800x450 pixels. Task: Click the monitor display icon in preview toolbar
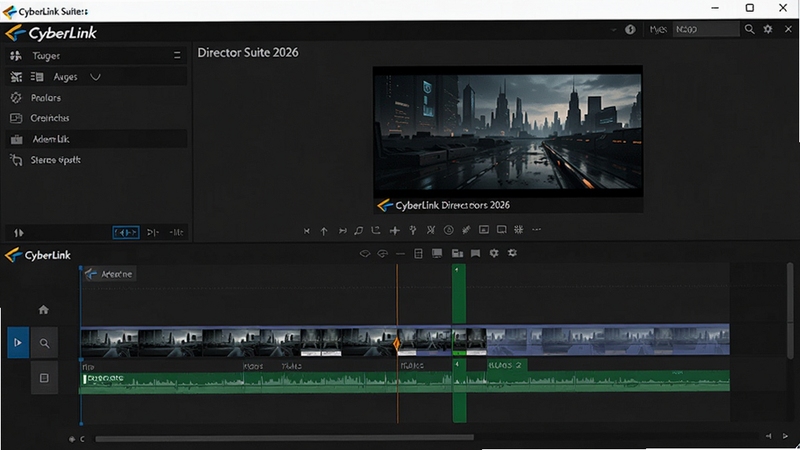[x=502, y=230]
